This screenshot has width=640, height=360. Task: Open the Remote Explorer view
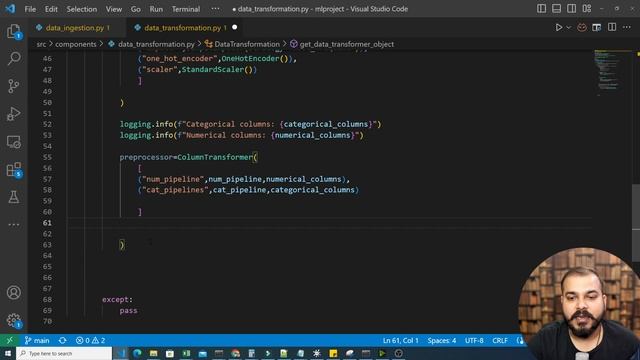coord(13,142)
